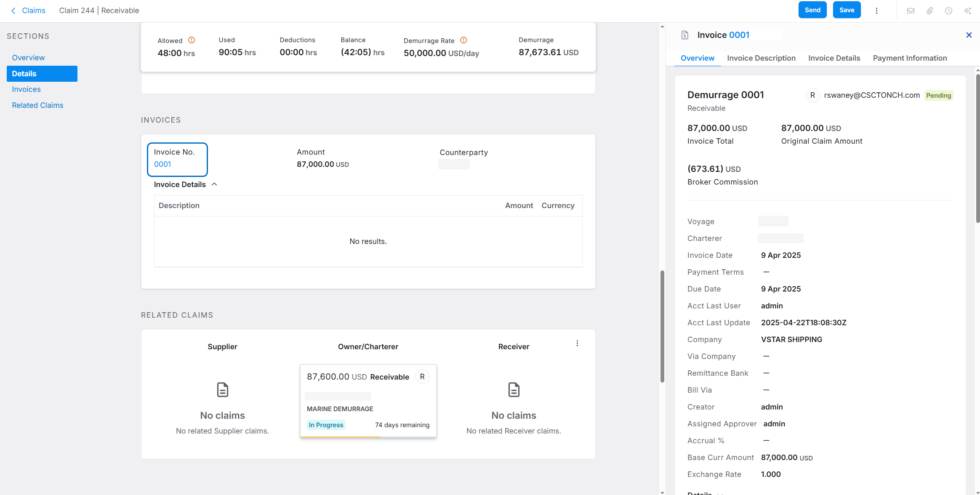The width and height of the screenshot is (980, 495).
Task: Open Related Claims three-dot menu
Action: [x=577, y=343]
